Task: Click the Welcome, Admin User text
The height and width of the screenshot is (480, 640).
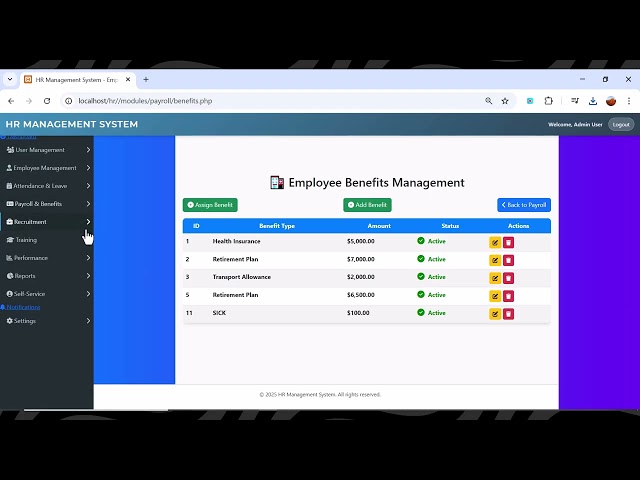Action: pos(575,124)
